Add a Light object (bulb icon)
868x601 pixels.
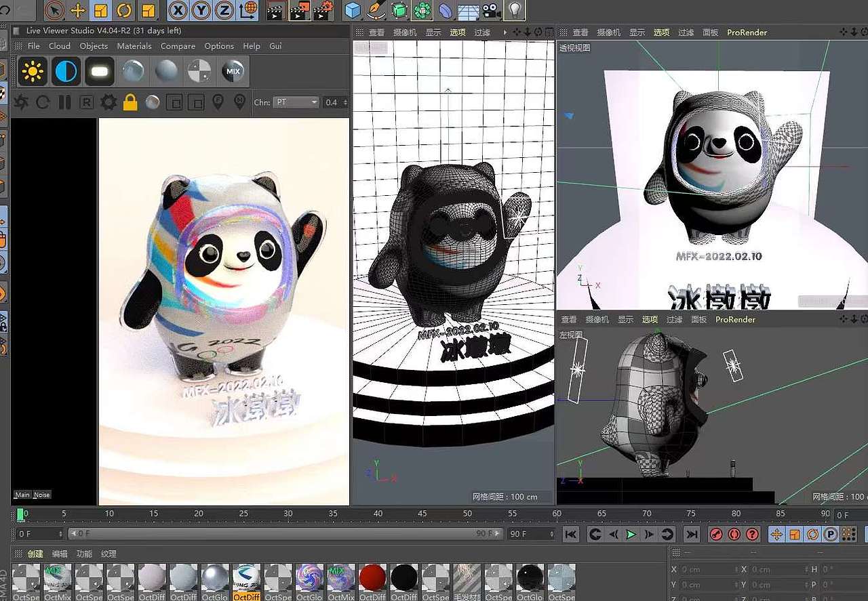pyautogui.click(x=515, y=10)
